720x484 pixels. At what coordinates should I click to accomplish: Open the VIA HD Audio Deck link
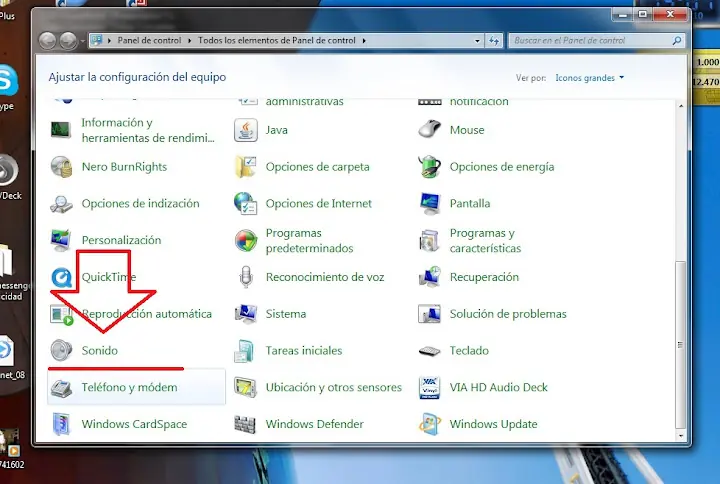point(499,387)
